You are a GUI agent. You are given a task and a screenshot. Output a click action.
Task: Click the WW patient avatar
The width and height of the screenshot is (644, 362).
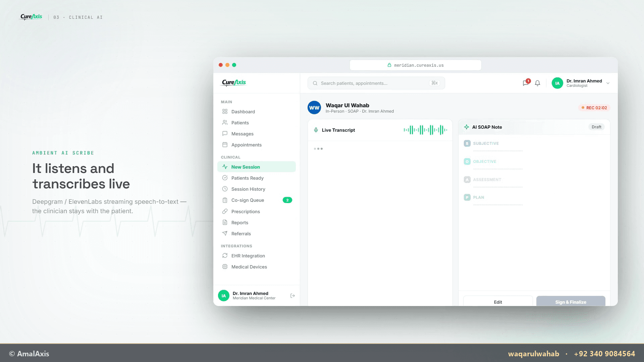point(314,108)
